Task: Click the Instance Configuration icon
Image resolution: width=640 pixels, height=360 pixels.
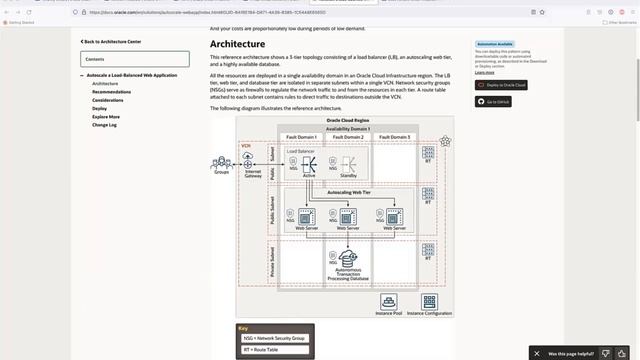Action: [x=429, y=302]
